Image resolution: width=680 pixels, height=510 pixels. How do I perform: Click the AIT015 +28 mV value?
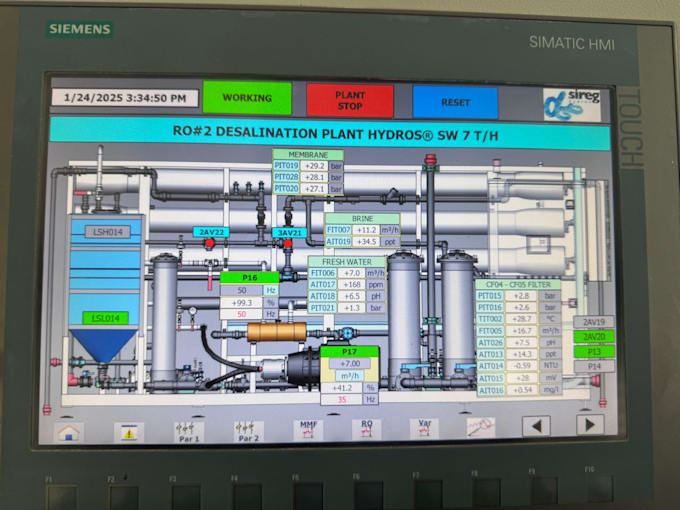(522, 378)
